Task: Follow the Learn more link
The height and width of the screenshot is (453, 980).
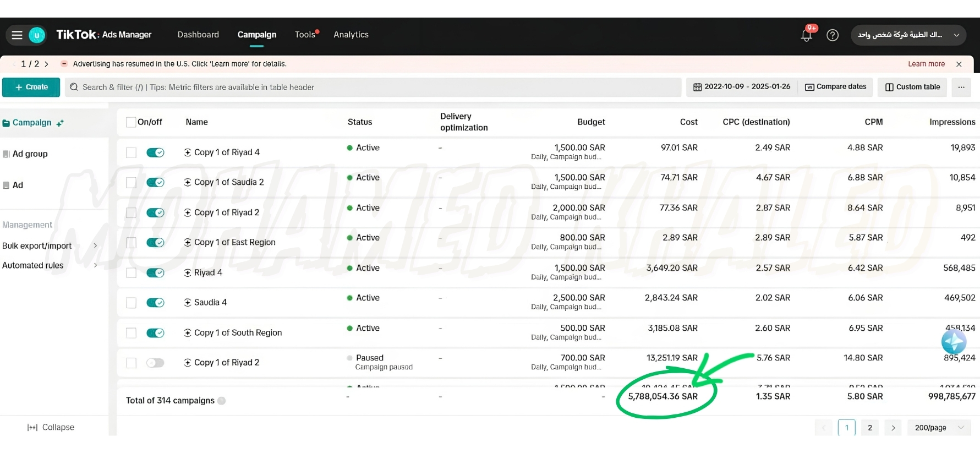Action: pos(926,64)
